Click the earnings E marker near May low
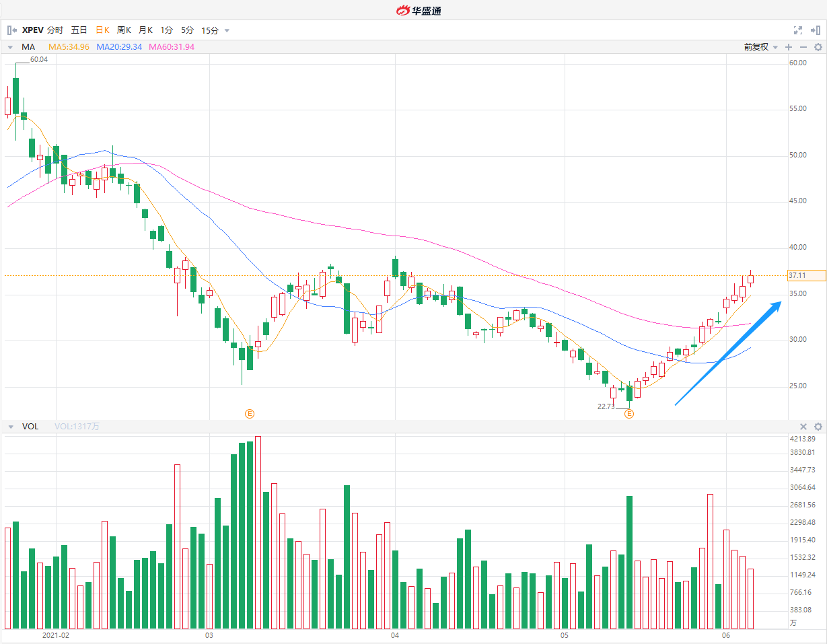 click(630, 413)
